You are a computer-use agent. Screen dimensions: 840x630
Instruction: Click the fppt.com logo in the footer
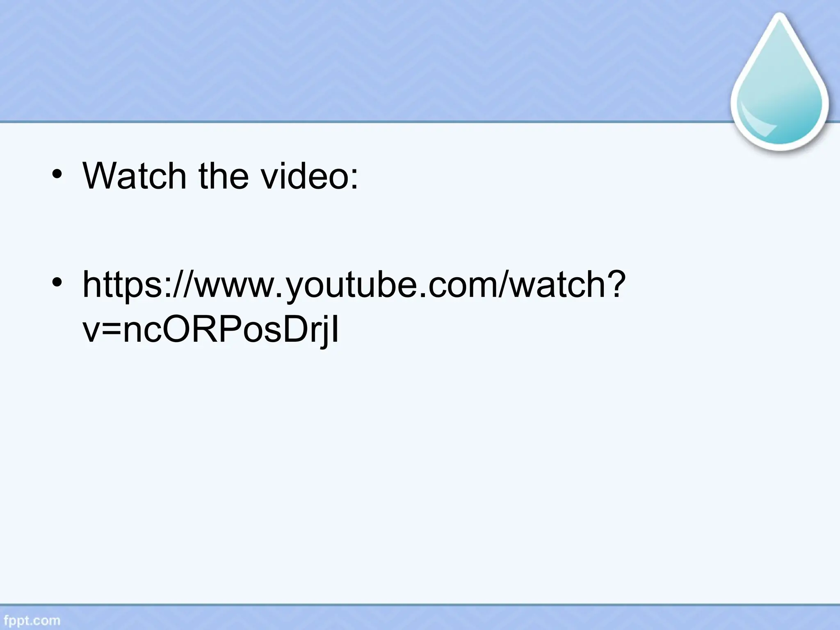[x=30, y=620]
